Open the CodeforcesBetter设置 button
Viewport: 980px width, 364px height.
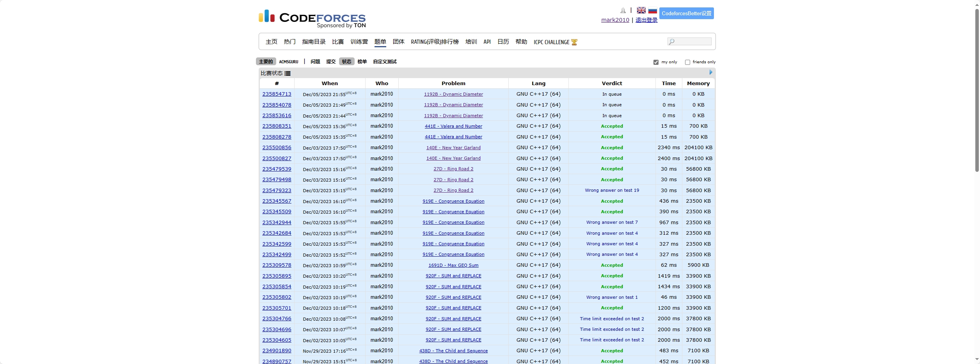coord(686,13)
